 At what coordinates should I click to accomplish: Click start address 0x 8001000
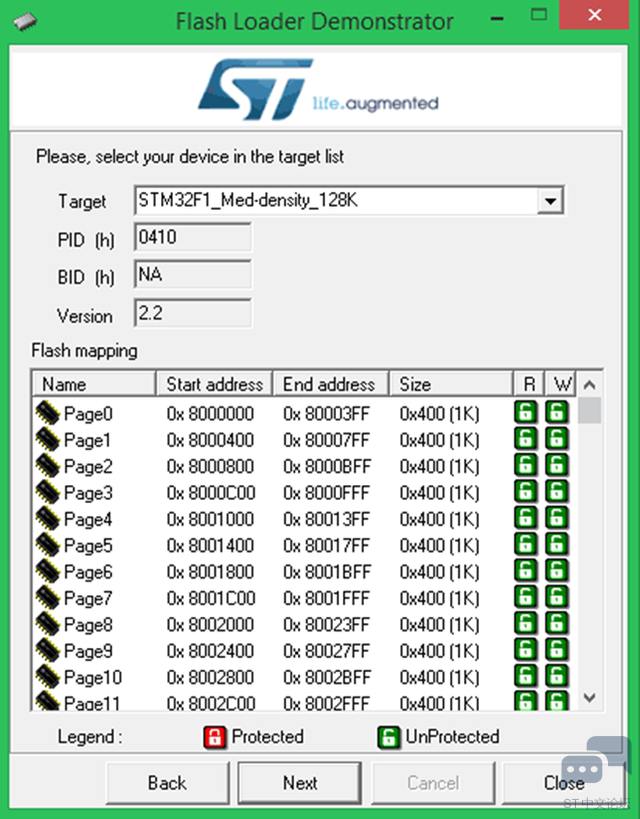210,519
